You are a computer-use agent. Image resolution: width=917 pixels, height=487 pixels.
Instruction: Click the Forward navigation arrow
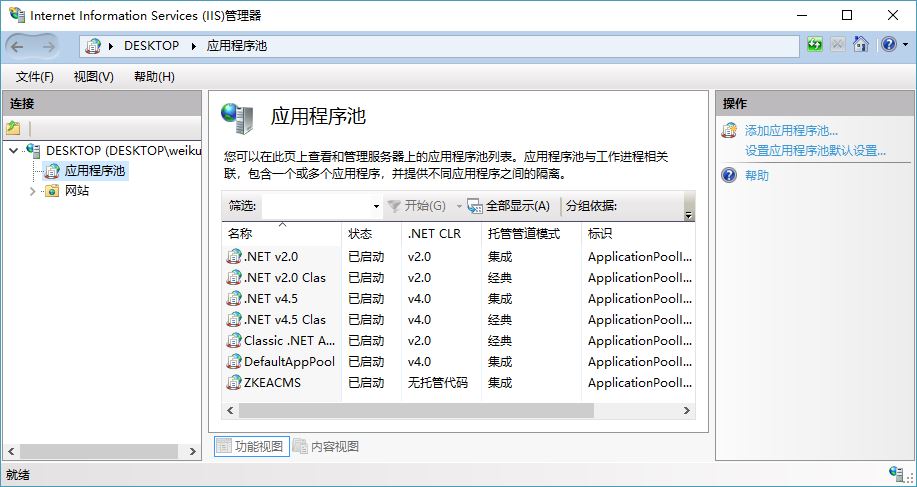pyautogui.click(x=49, y=46)
